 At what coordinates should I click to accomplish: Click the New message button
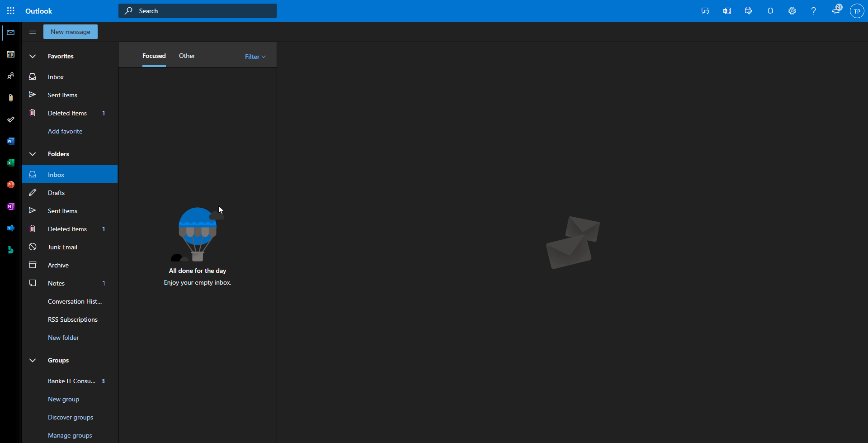tap(70, 32)
